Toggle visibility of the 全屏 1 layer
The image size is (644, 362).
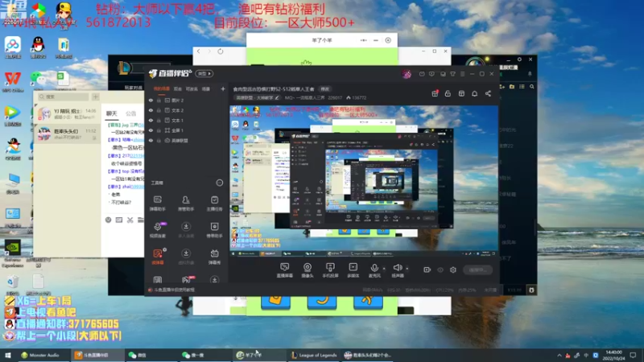(x=151, y=130)
